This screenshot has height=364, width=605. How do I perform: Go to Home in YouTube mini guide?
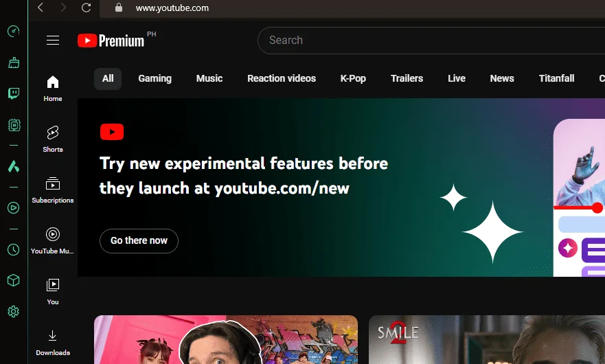[53, 89]
